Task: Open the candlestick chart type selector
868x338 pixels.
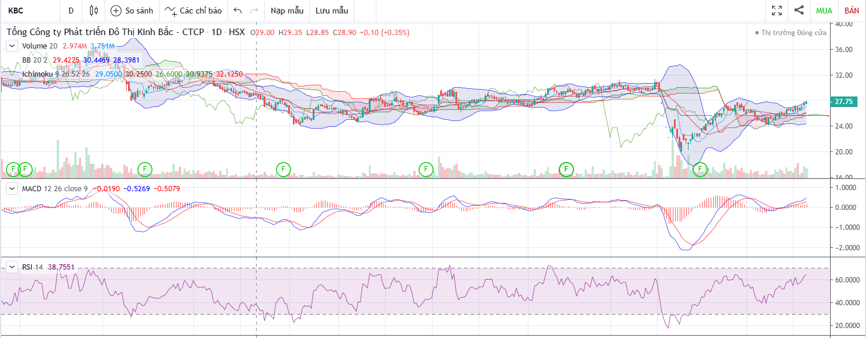Action: [94, 11]
